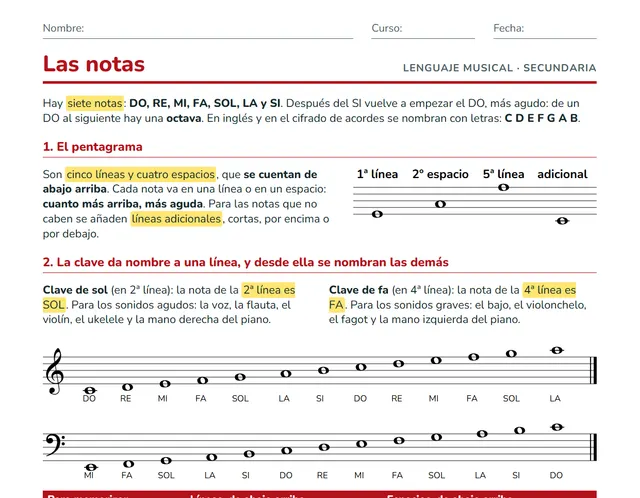Click the 'Las notas' title
This screenshot has height=498, width=640.
pos(94,64)
